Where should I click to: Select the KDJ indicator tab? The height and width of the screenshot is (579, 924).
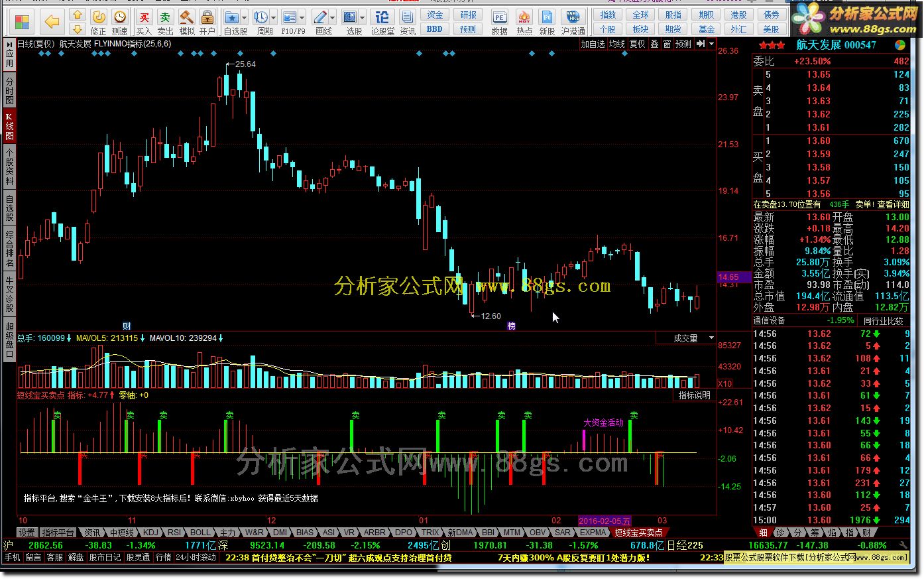(x=151, y=533)
